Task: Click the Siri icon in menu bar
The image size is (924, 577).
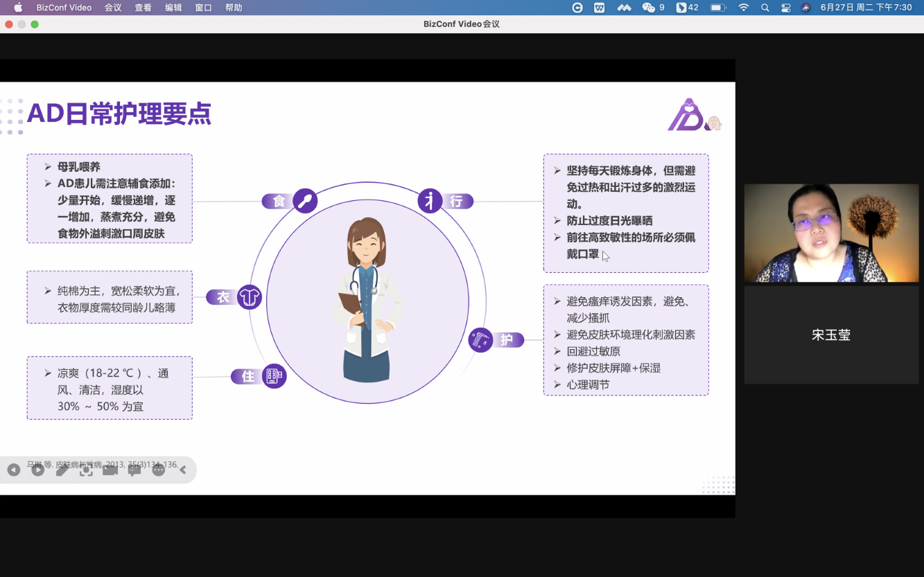Action: [x=805, y=8]
